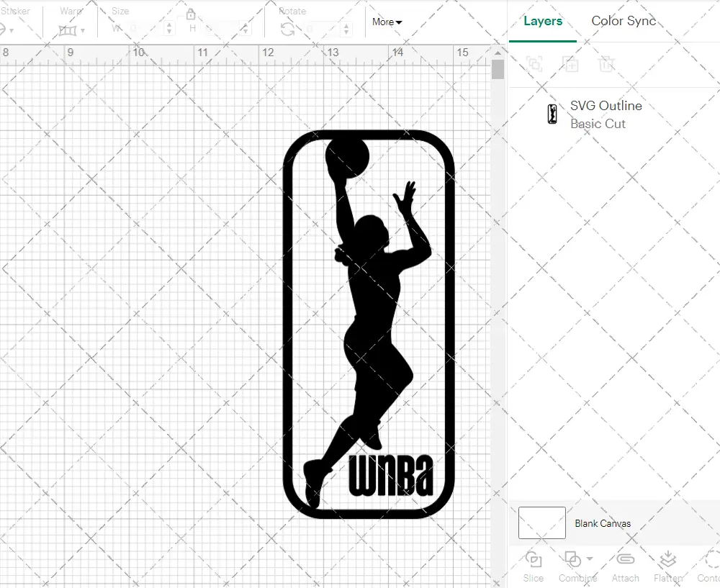Click the Blank Canvas color swatch

tap(541, 523)
